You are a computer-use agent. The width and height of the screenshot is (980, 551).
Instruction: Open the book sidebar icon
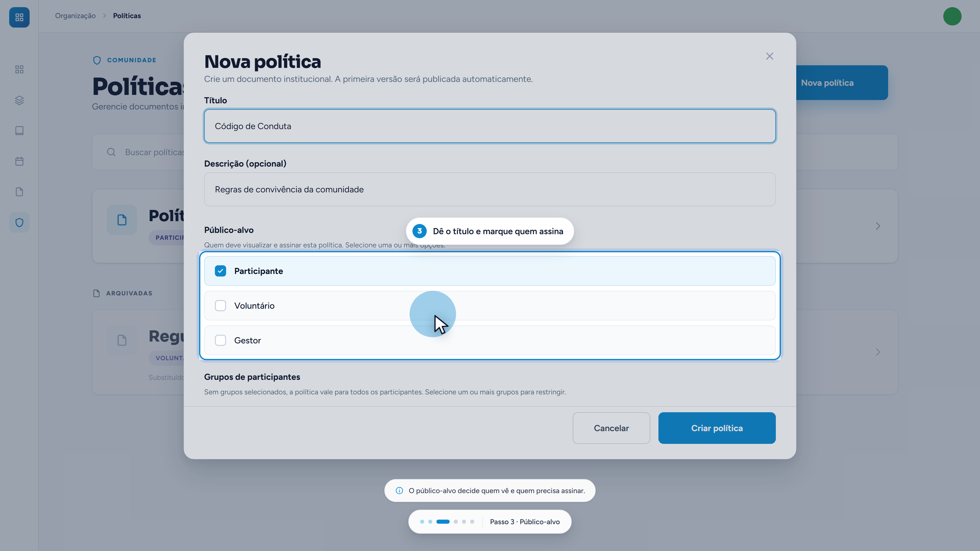(19, 130)
